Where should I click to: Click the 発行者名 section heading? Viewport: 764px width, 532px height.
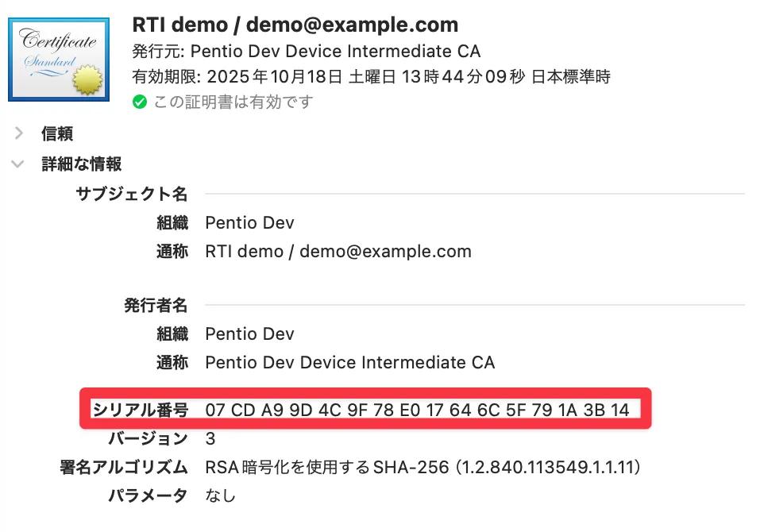(156, 304)
